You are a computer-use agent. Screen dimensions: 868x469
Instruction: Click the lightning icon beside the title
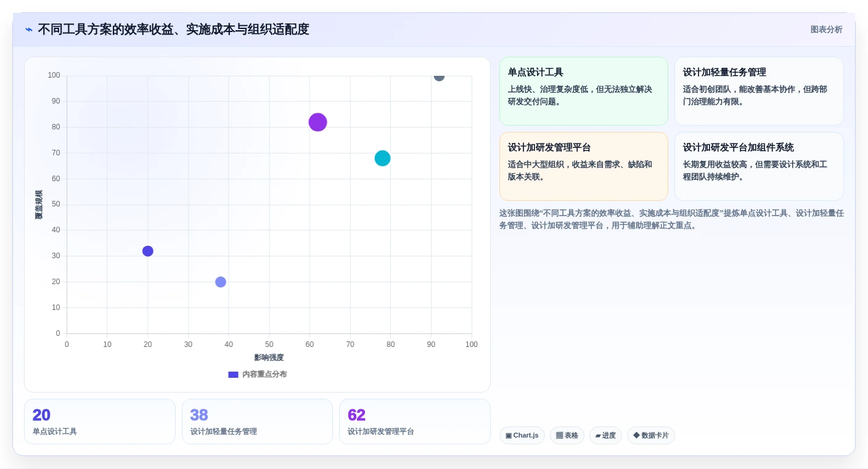point(29,30)
